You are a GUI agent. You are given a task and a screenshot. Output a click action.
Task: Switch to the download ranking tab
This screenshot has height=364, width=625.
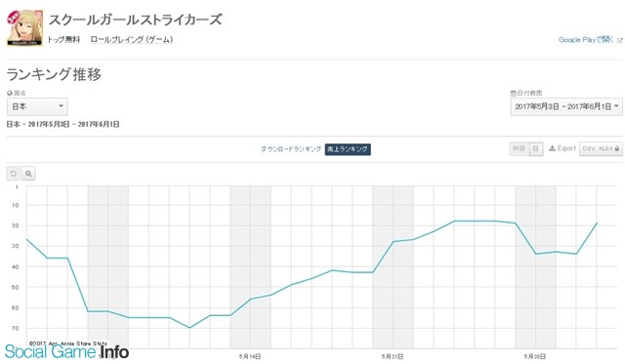tap(291, 149)
